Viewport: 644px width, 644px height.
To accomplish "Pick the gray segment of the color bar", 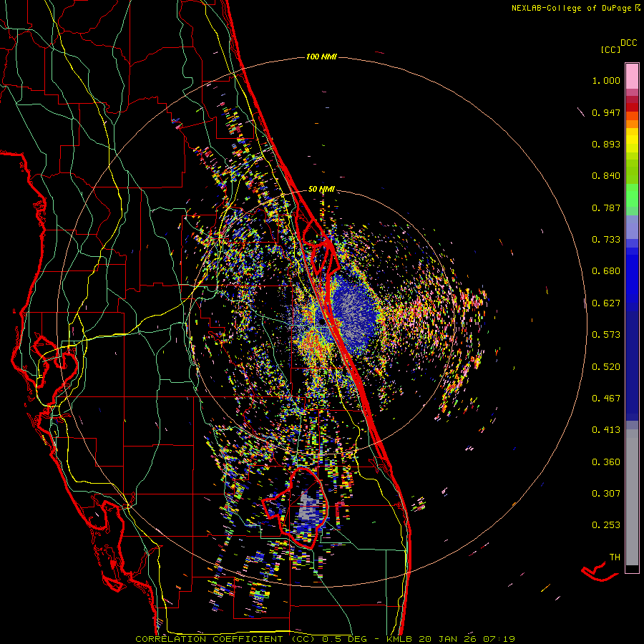I will pos(632,497).
